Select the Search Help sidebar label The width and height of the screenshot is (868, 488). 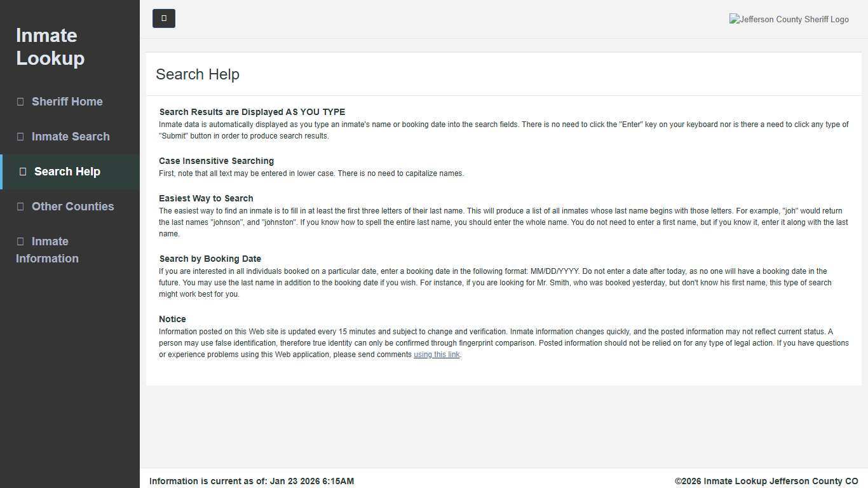coord(67,172)
